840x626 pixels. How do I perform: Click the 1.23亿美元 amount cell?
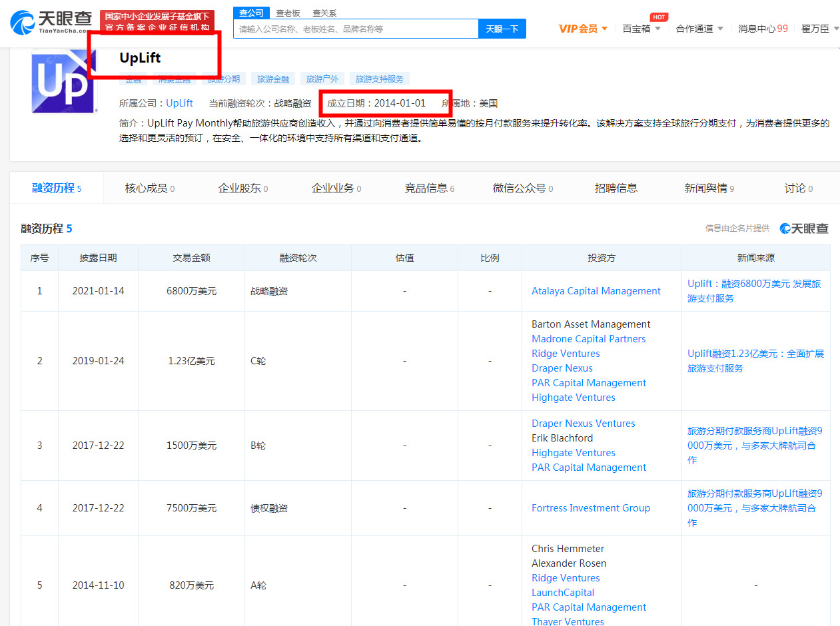[x=192, y=361]
